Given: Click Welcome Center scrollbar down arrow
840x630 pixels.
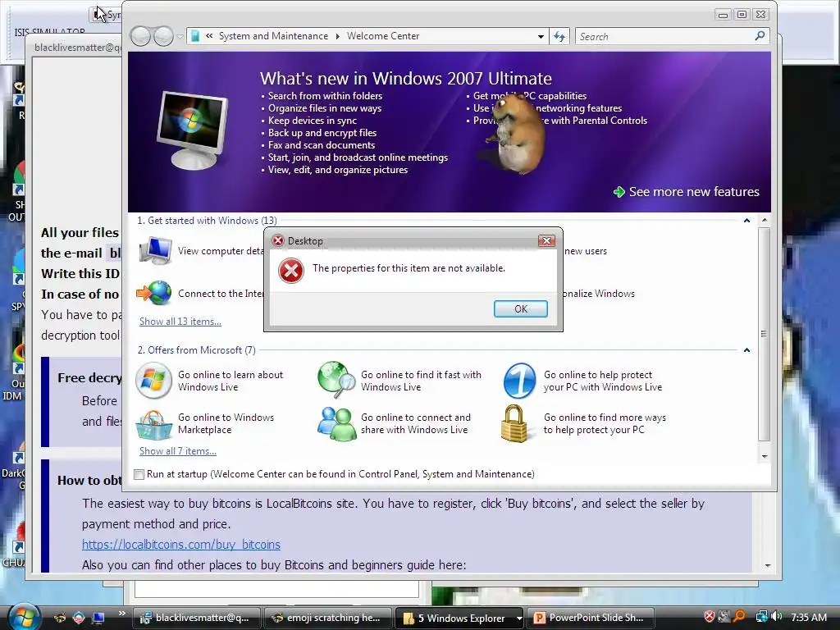Looking at the screenshot, I should (765, 456).
